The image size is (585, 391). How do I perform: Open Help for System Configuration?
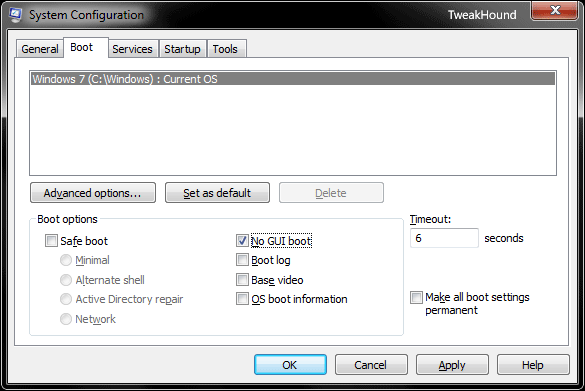point(533,365)
